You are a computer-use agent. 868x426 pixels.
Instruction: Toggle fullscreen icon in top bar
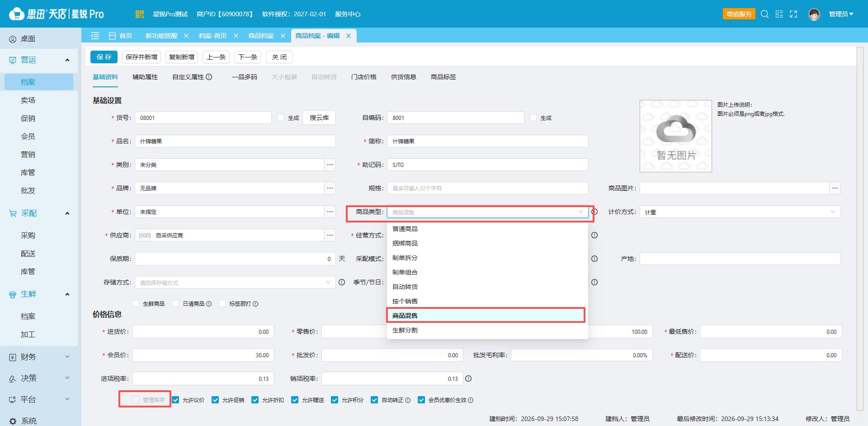pyautogui.click(x=793, y=14)
